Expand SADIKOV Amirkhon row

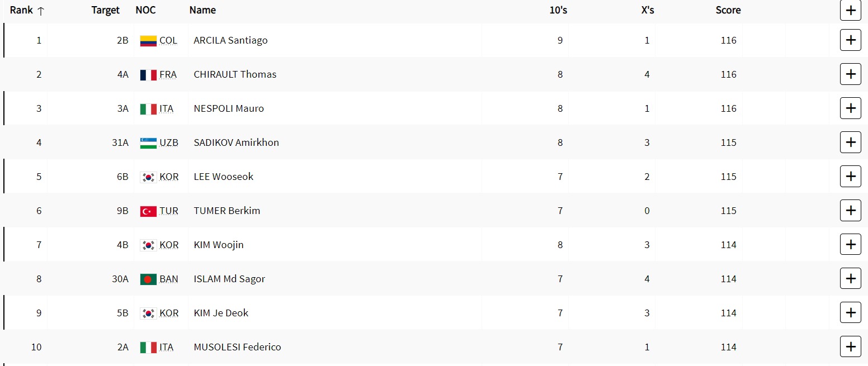850,142
